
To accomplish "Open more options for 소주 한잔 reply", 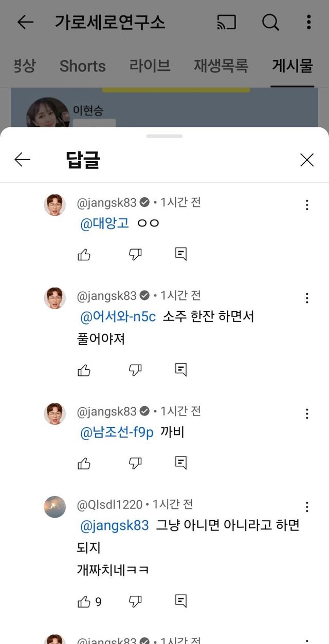I will (x=307, y=298).
